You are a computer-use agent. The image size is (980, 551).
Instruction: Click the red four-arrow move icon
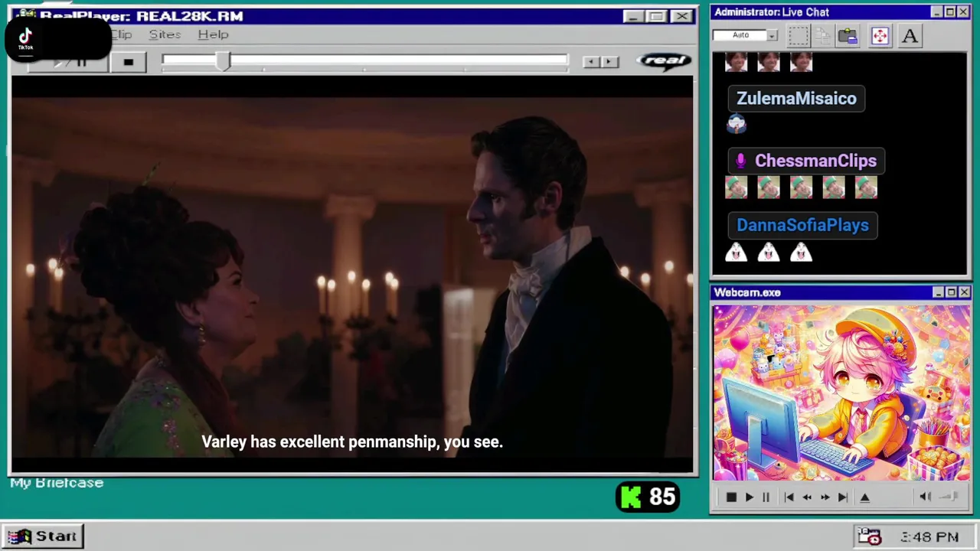(880, 35)
